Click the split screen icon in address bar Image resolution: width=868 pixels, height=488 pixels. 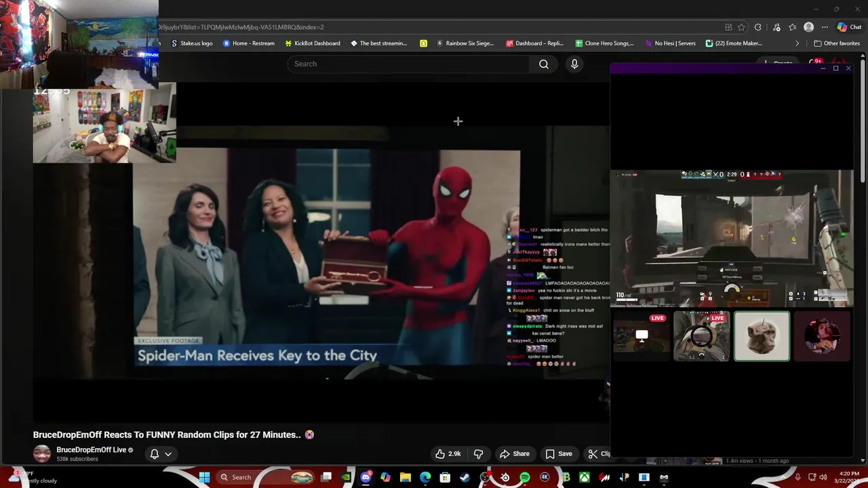[728, 27]
